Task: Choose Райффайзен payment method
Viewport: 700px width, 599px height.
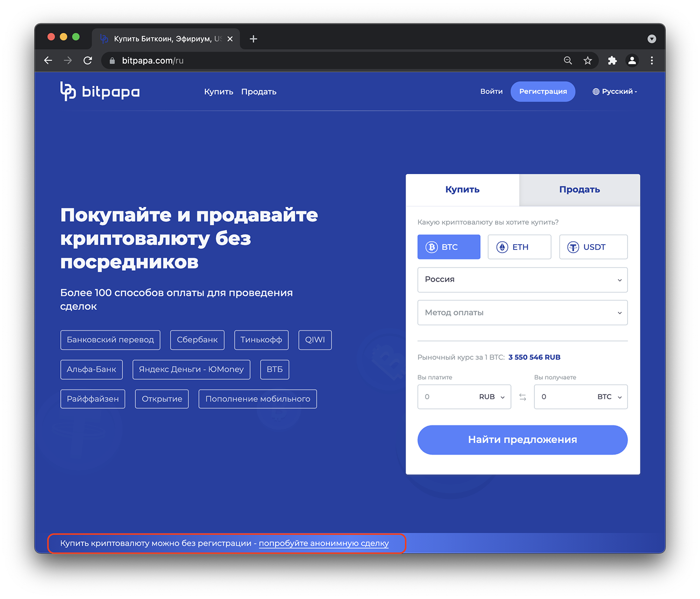Action: click(93, 399)
